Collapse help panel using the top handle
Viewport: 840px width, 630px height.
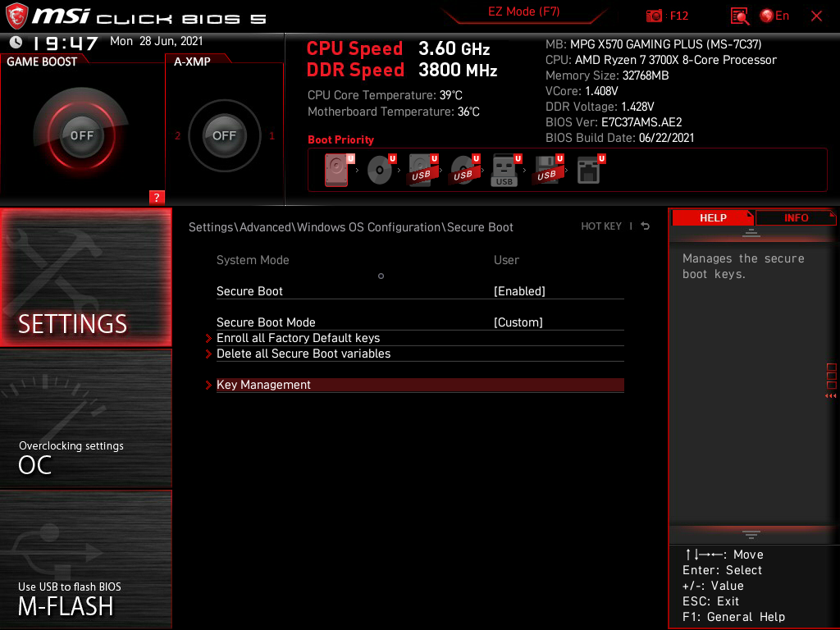tap(751, 232)
